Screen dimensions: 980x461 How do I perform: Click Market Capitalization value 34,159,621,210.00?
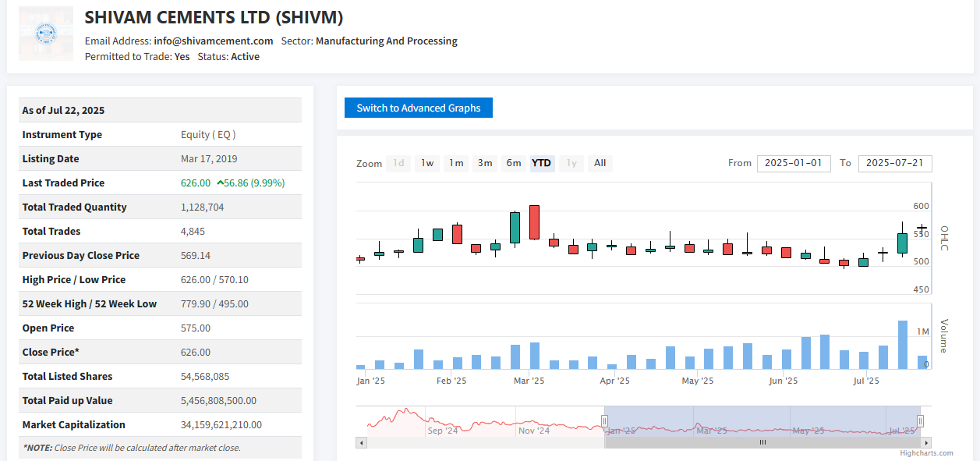tap(221, 424)
